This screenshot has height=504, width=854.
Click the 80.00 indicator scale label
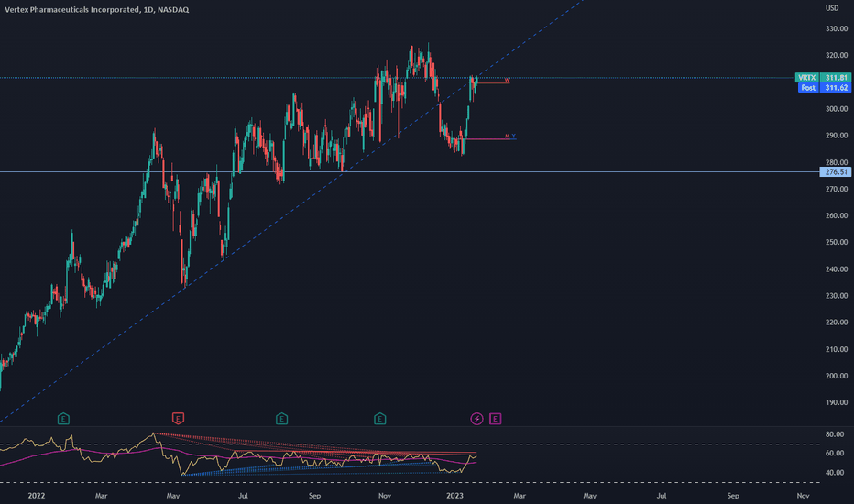tap(835, 434)
